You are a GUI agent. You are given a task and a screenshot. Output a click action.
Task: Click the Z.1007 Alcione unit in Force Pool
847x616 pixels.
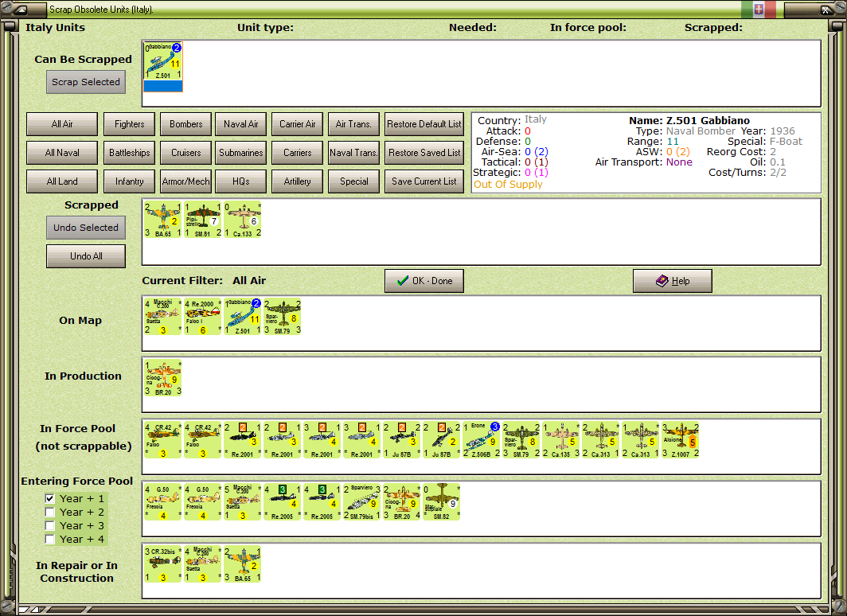(x=681, y=439)
